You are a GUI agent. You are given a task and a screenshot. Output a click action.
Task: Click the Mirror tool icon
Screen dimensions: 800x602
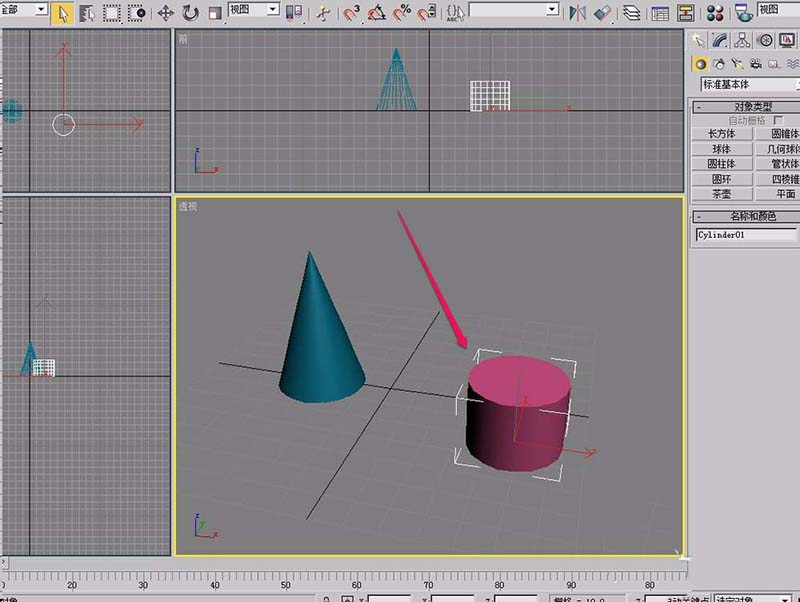(578, 13)
